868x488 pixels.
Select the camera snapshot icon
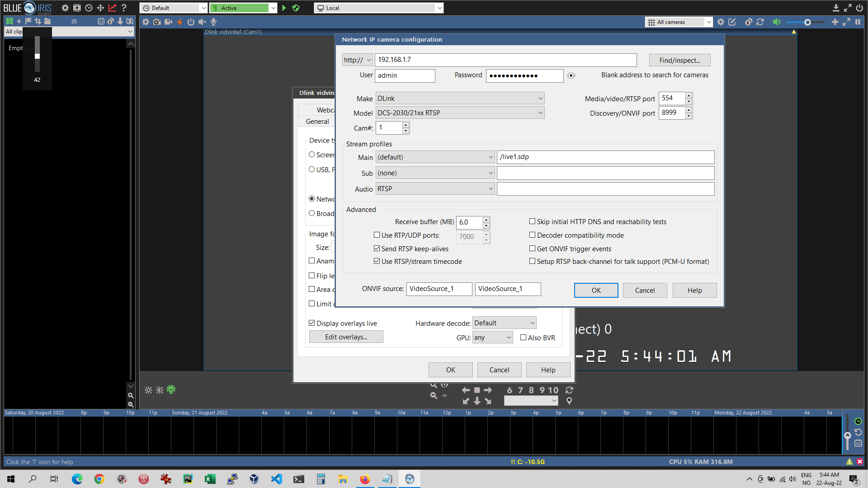click(157, 22)
